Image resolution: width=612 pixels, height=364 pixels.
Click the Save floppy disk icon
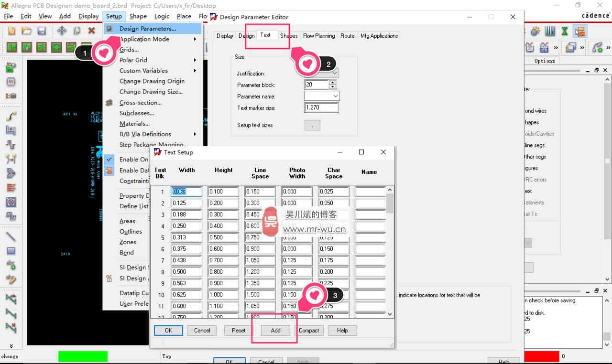pos(42,31)
